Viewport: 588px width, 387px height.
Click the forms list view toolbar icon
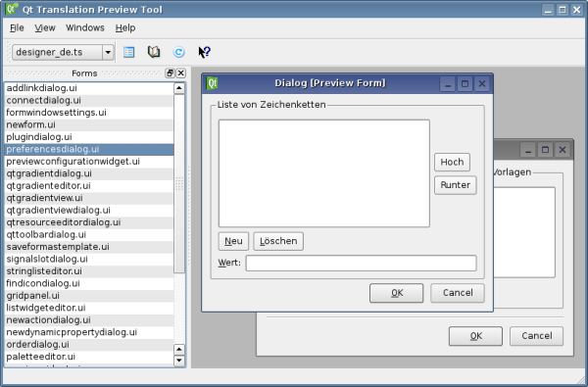point(128,52)
